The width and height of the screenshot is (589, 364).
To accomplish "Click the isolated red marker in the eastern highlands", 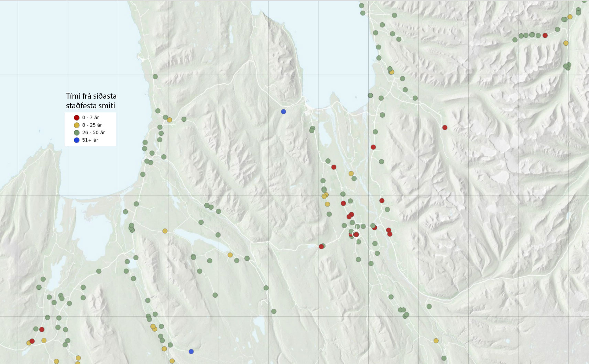I will [x=445, y=128].
